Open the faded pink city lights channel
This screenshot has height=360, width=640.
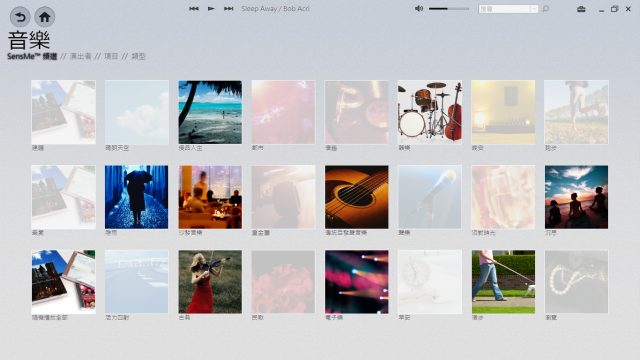[x=283, y=112]
